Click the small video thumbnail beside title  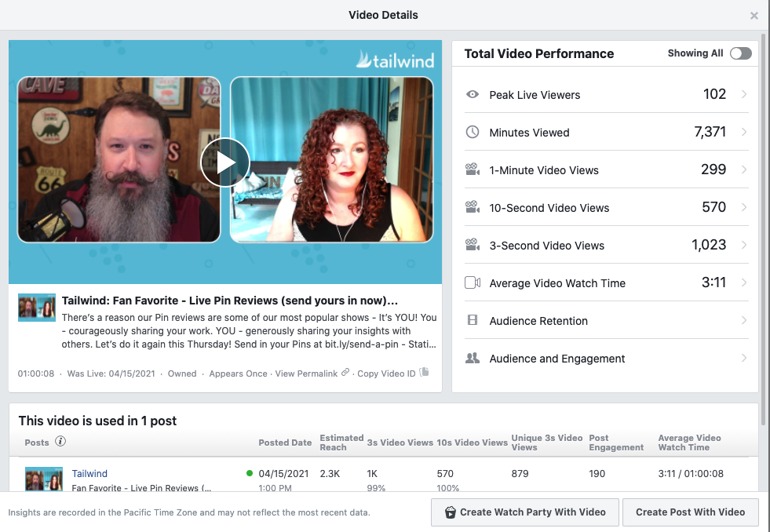pyautogui.click(x=37, y=308)
